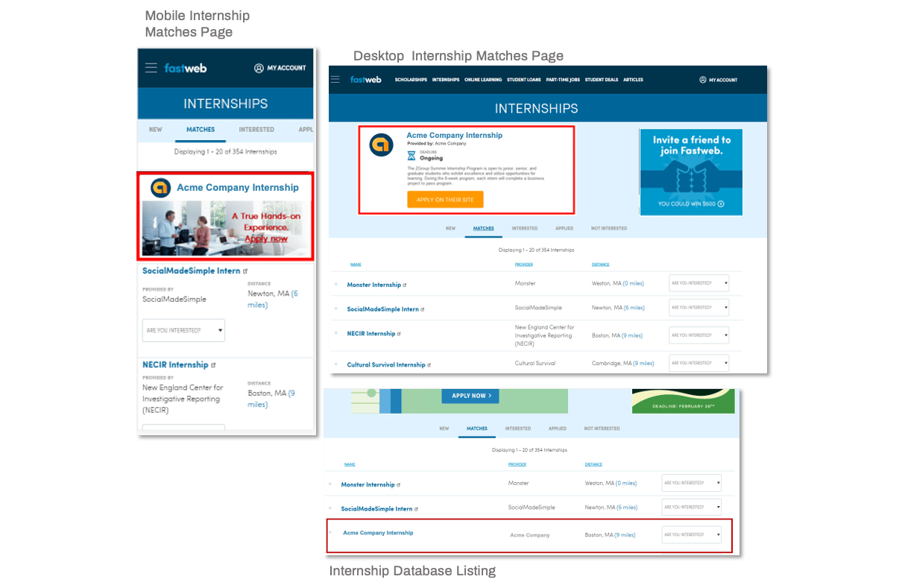Image resolution: width=908 pixels, height=588 pixels.
Task: Click the 'Invite a friend to join Fastweb' banner
Action: pos(691,172)
